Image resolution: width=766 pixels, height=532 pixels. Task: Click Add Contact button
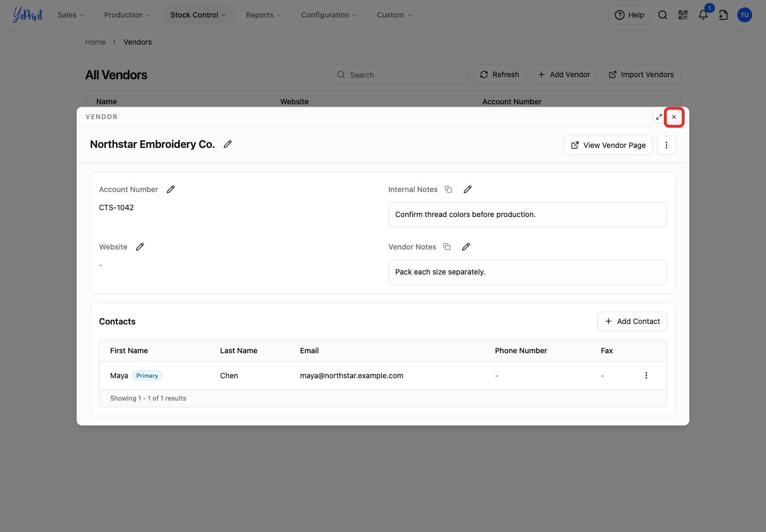(x=632, y=321)
